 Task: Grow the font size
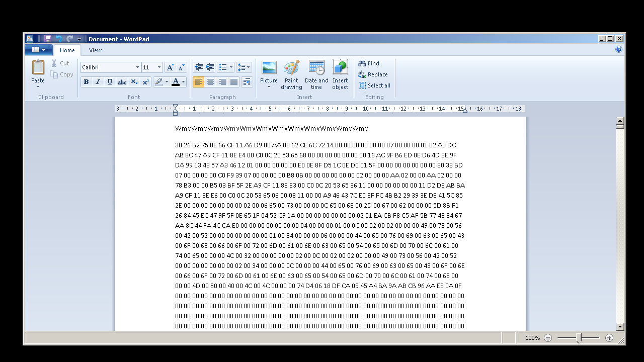tap(171, 67)
